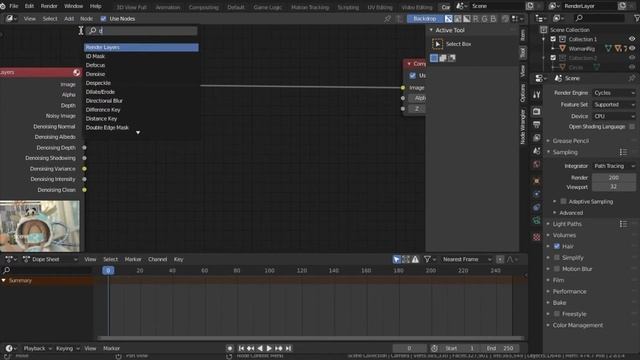
Task: Click the search icon in the outliner header
Action: pyautogui.click(x=579, y=18)
